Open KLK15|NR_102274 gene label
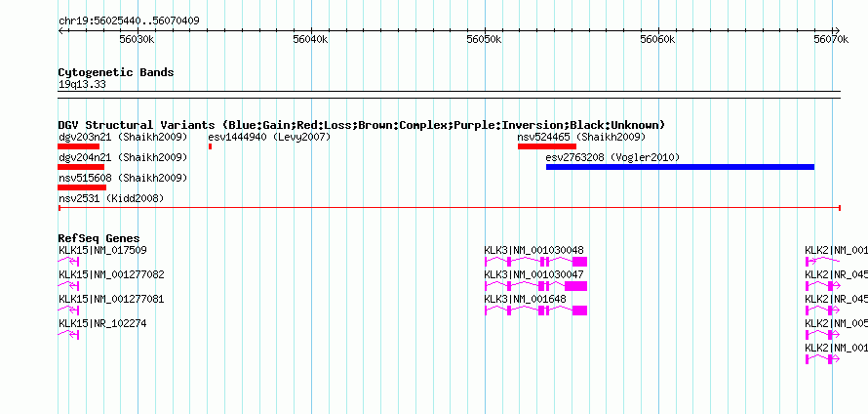Screen dimensions: 868x414 pos(103,323)
